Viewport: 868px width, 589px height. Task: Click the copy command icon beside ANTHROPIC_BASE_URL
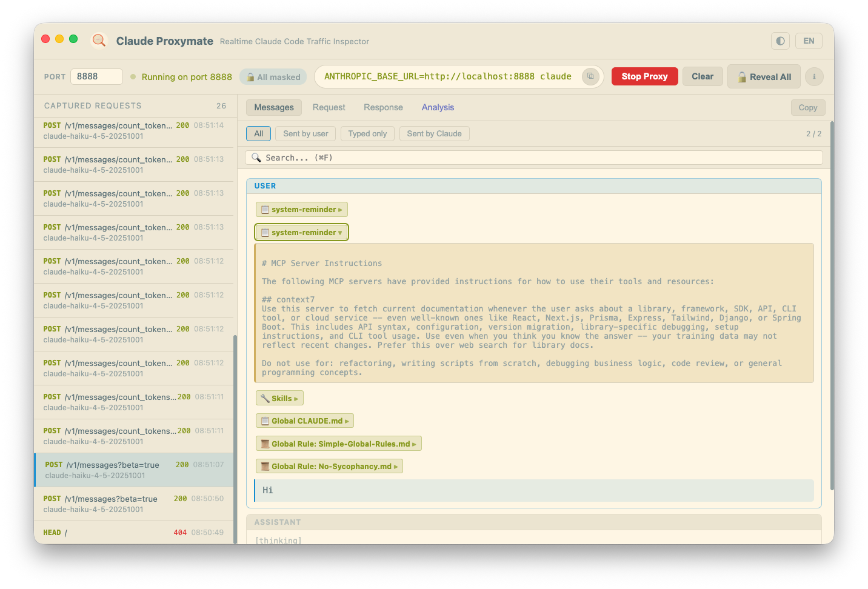(590, 76)
